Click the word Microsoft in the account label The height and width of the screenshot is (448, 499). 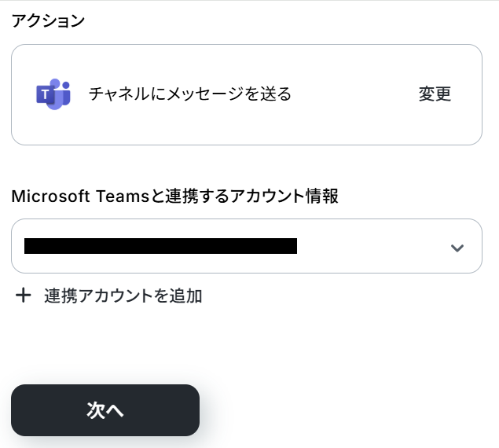(51, 196)
